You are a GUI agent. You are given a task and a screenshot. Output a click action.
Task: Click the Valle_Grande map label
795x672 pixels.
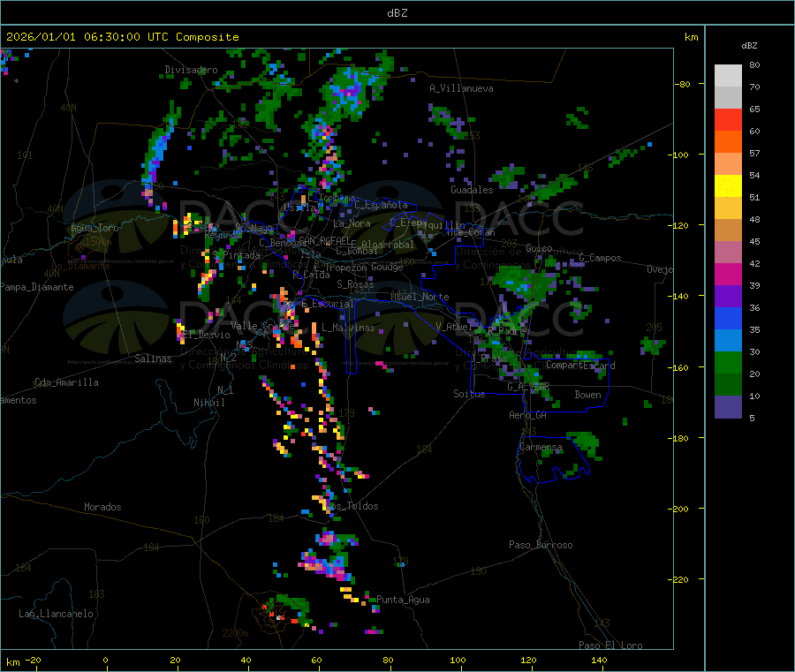point(262,326)
